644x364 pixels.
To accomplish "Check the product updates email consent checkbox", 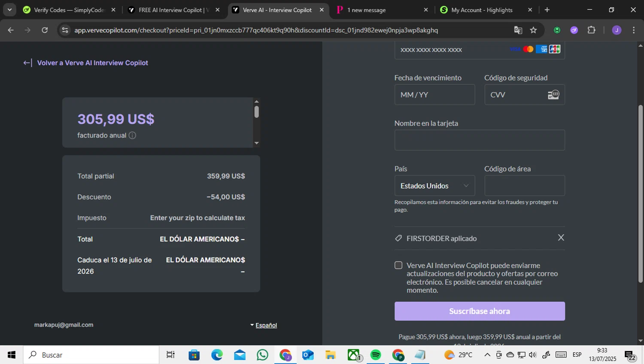I will click(398, 266).
